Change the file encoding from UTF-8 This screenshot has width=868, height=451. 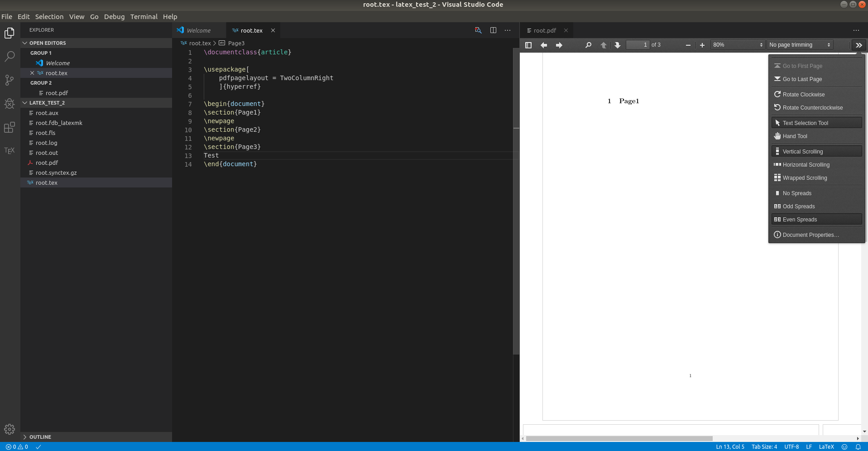(791, 446)
